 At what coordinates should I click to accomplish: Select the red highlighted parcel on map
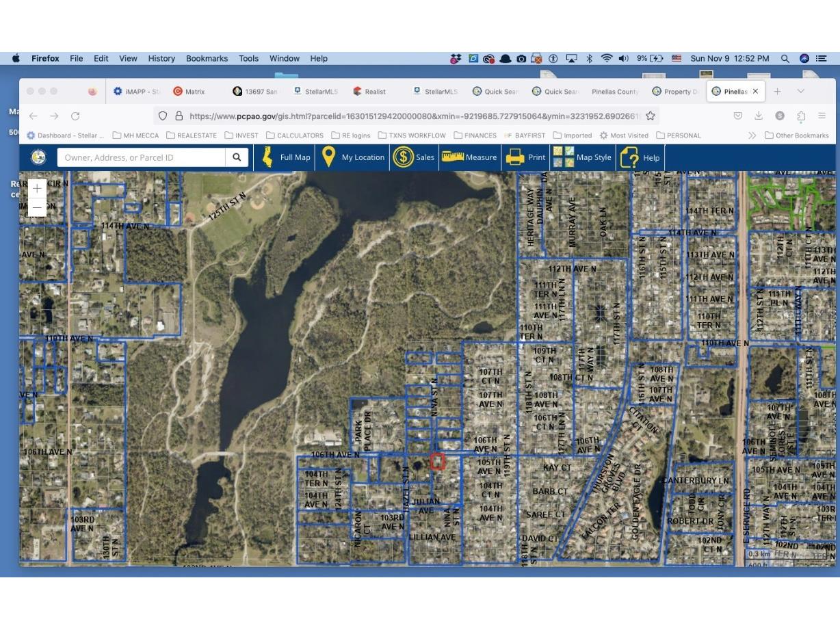[438, 462]
